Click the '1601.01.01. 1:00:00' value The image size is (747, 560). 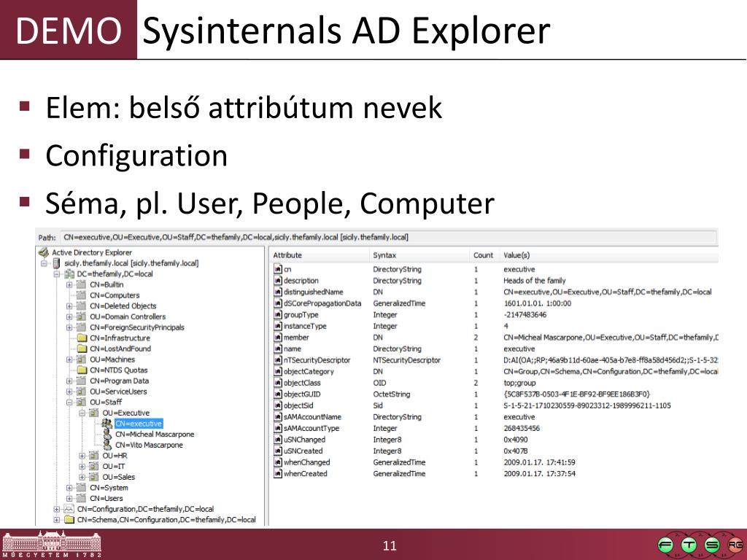coord(538,303)
